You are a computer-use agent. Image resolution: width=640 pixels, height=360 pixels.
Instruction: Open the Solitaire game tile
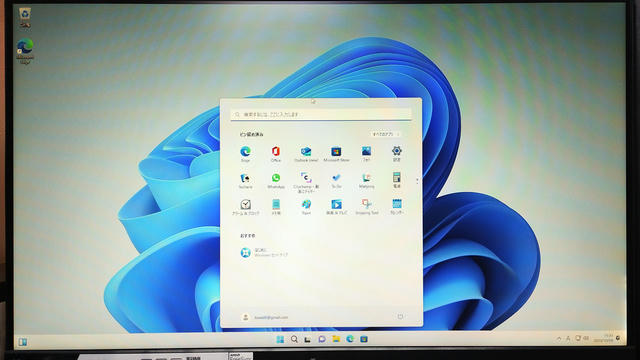245,180
